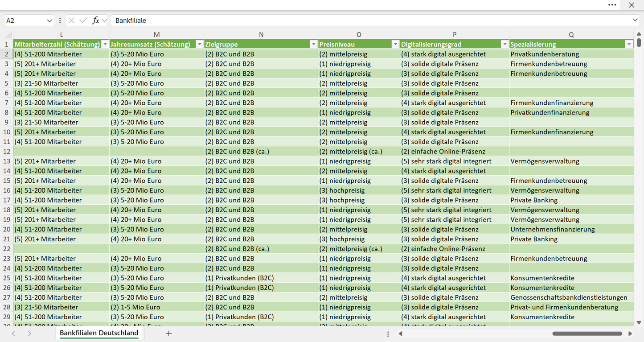Click the horizontal scrollbar thumb
This screenshot has height=342, width=644.
click(587, 334)
